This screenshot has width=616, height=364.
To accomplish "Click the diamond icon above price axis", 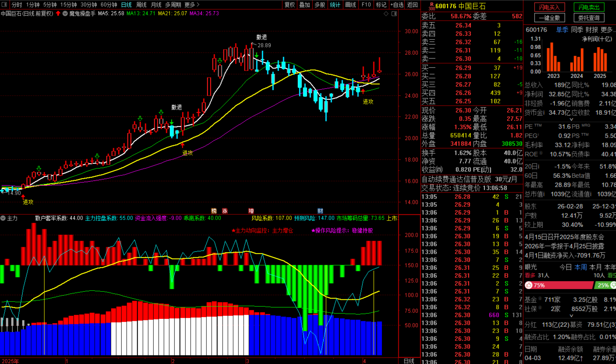I will pyautogui.click(x=386, y=14).
